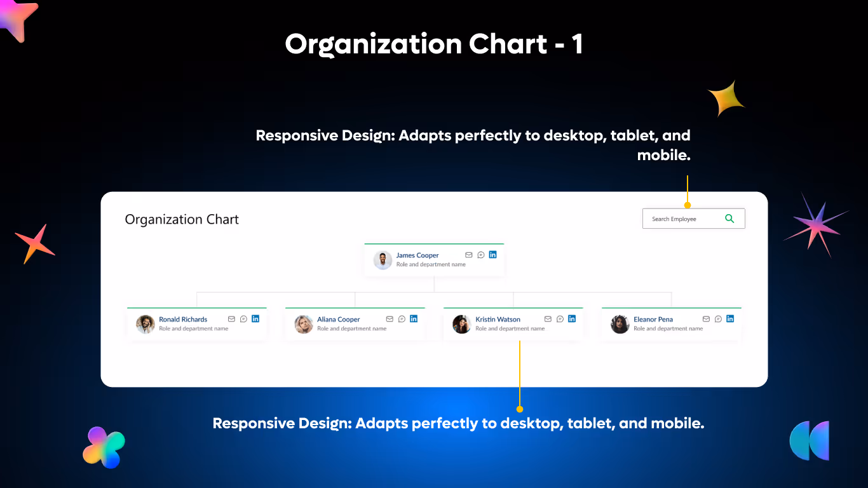Open the chat icon for Eleanor Pena
This screenshot has height=488, width=868.
click(718, 319)
